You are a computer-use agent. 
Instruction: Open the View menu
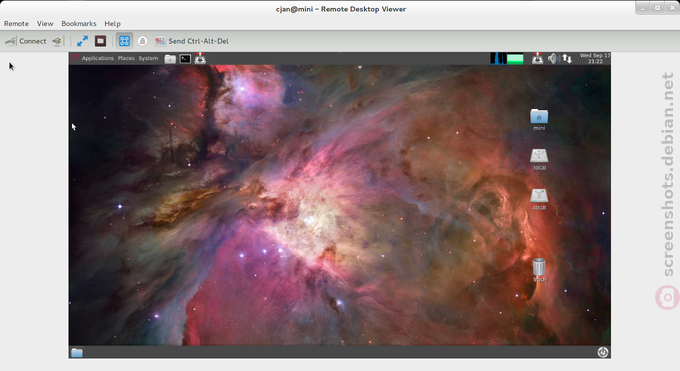click(45, 23)
